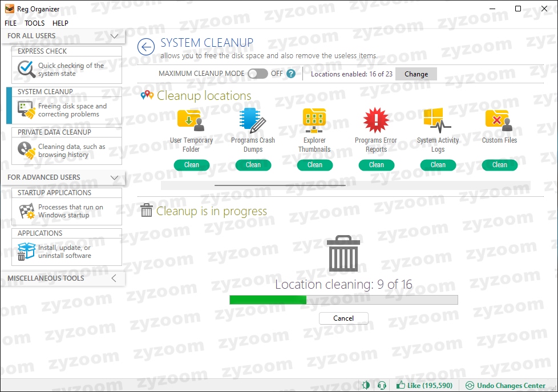Click the small trash icon beside Cleanup is in progress

[146, 210]
